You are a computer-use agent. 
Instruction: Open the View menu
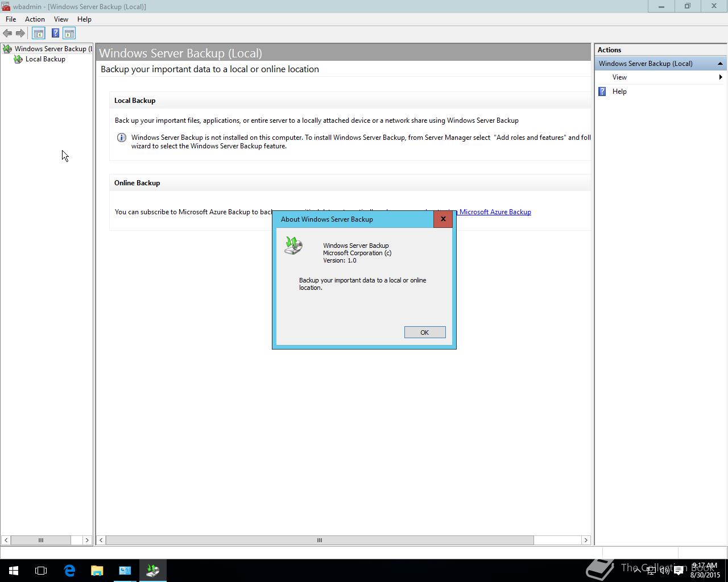click(61, 19)
